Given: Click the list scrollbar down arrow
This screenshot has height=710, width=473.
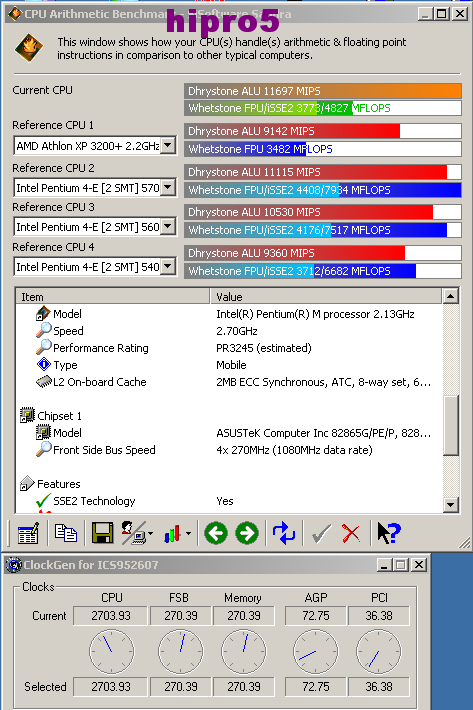Looking at the screenshot, I should pos(450,504).
